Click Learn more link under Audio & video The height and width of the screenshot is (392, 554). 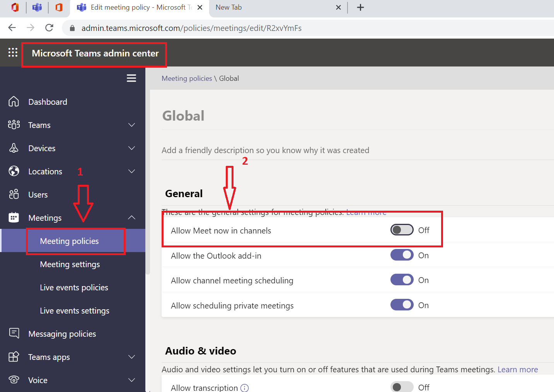pyautogui.click(x=518, y=369)
